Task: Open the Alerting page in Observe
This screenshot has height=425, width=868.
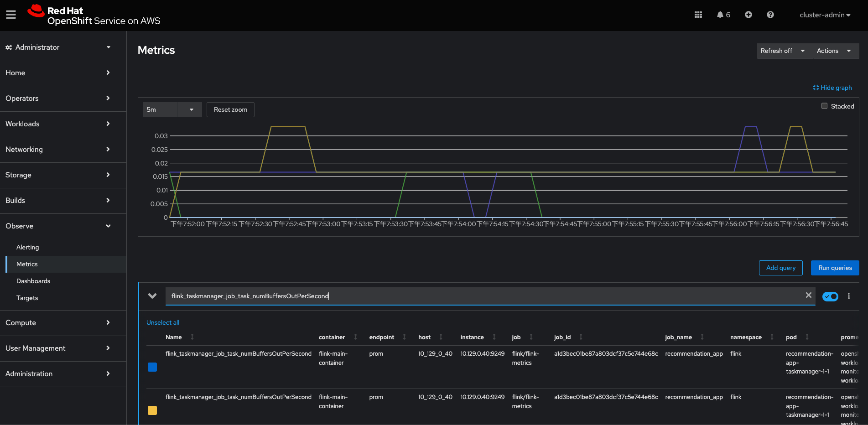Action: pos(28,247)
